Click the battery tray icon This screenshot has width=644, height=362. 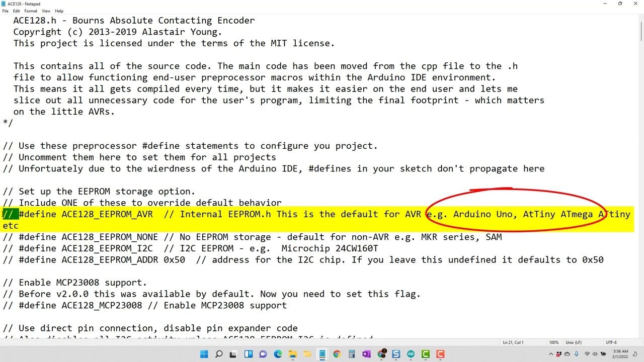(x=603, y=354)
